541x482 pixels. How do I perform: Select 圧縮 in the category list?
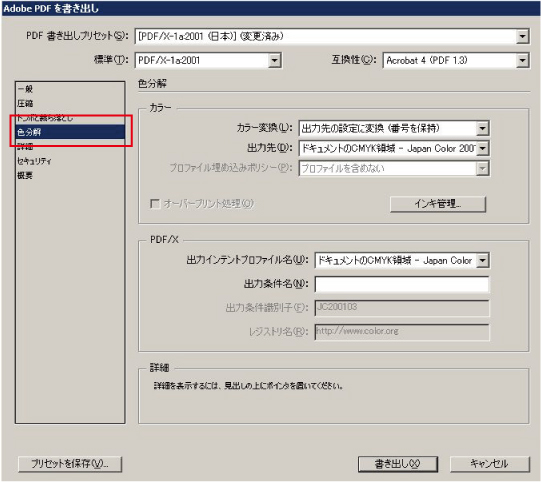[70, 104]
